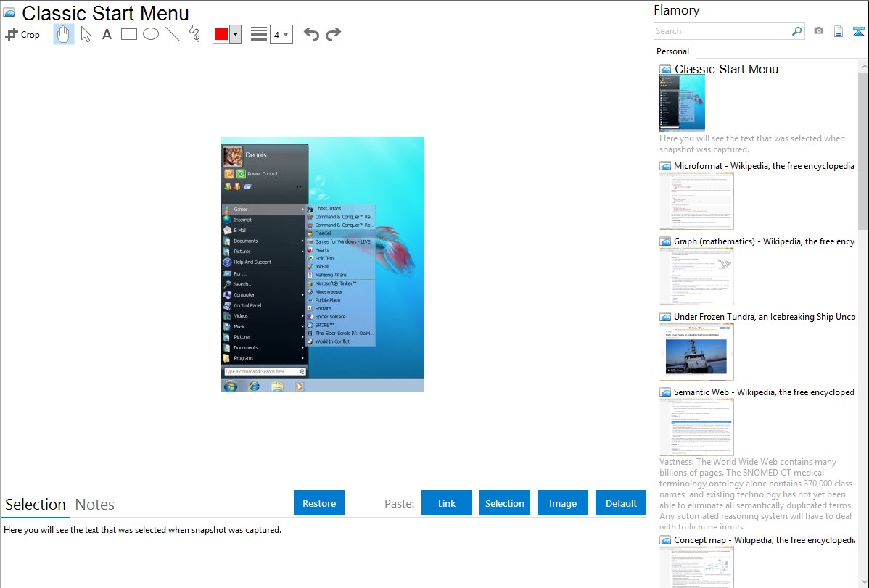Screen dimensions: 869x588
Task: Click the camera capture icon
Action: click(x=818, y=31)
